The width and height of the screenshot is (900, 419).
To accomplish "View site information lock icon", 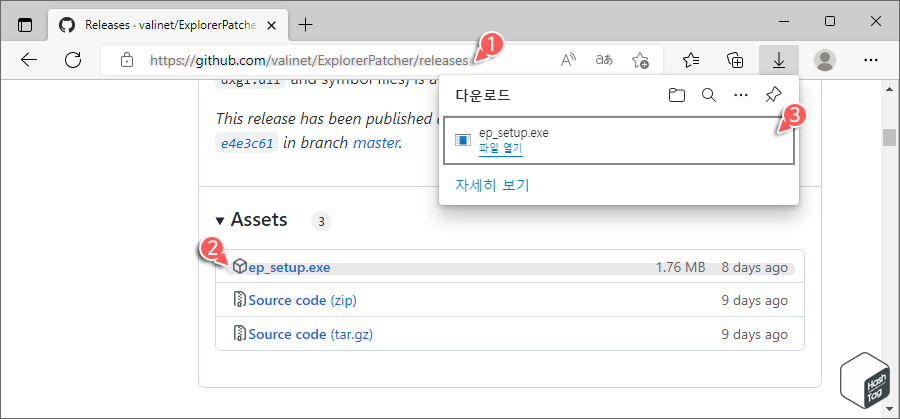I will (127, 60).
